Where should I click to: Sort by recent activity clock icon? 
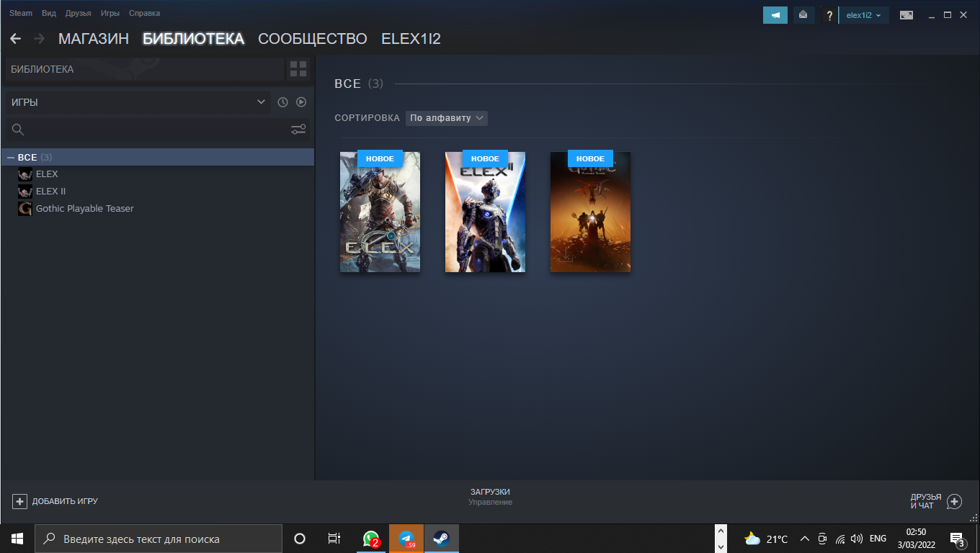pos(282,102)
